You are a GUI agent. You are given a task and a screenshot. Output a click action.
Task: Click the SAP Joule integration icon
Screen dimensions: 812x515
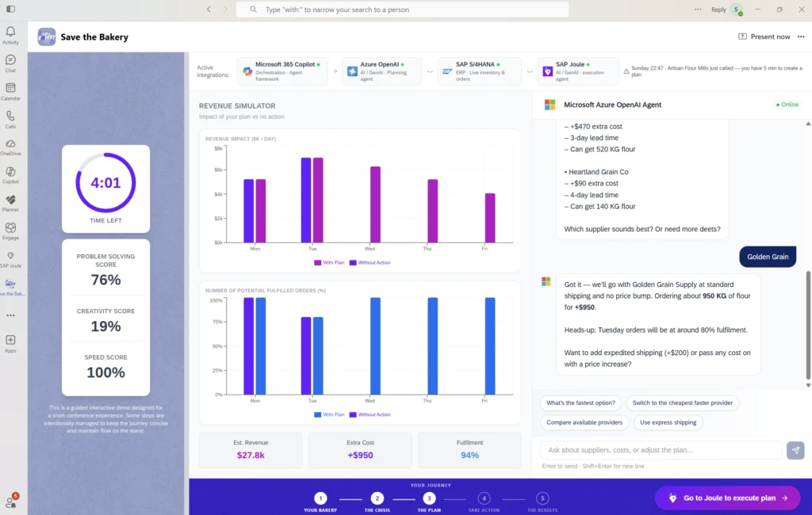pos(547,71)
